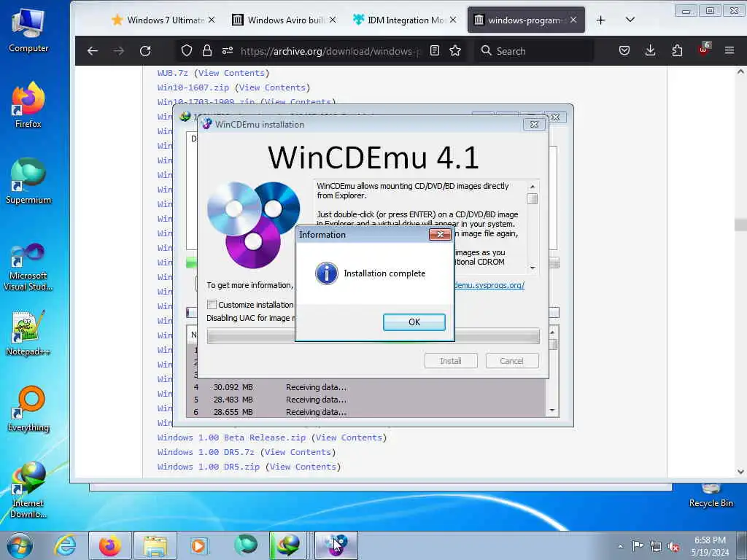
Task: Click the Internet Download Manager taskbar button
Action: point(288,545)
